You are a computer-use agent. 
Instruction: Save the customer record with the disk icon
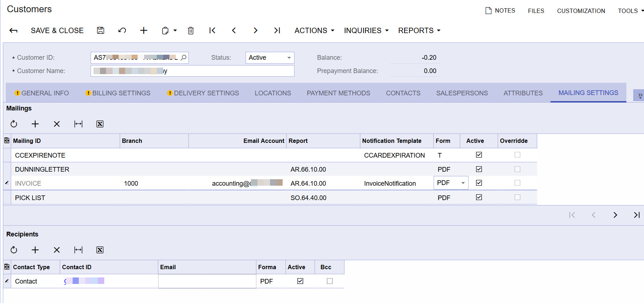101,31
